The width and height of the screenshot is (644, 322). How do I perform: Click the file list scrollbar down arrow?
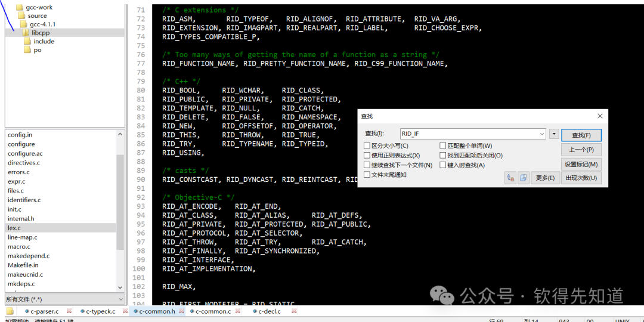pos(120,287)
